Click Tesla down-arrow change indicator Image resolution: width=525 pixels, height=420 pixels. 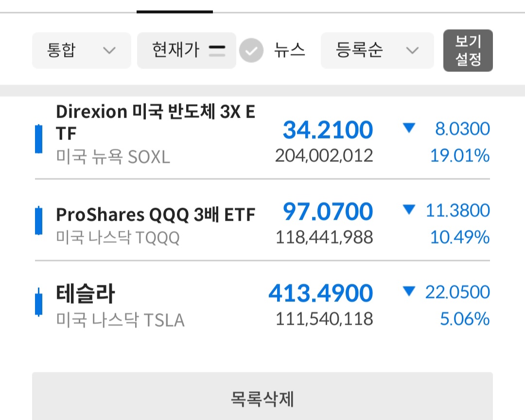point(409,292)
